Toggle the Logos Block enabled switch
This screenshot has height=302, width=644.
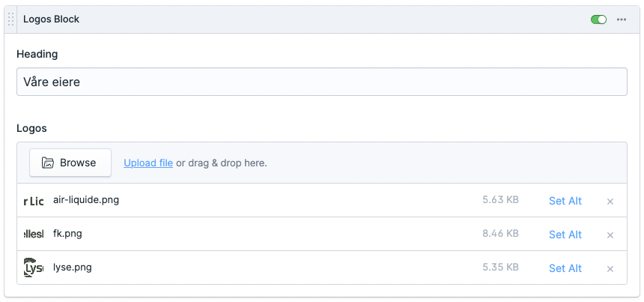coord(598,19)
